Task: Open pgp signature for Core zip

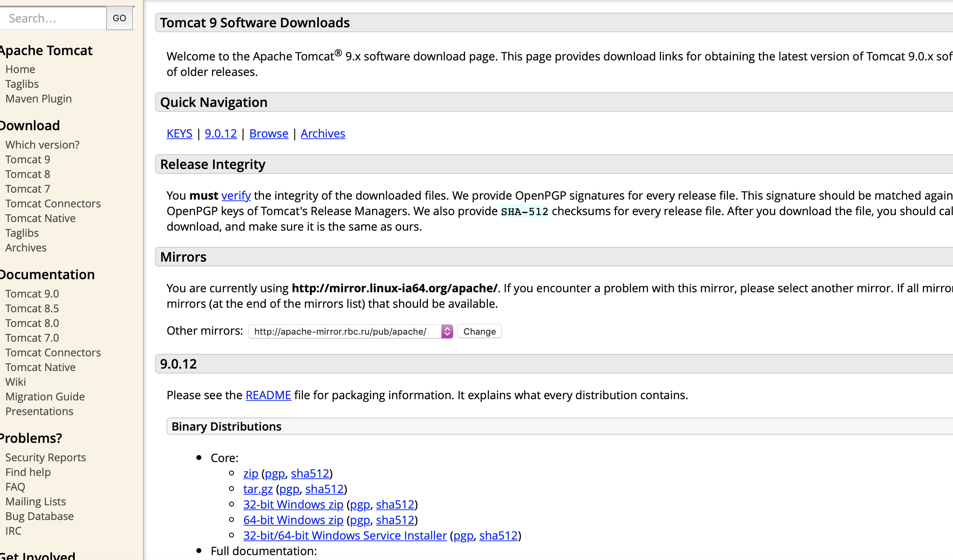Action: [x=275, y=473]
